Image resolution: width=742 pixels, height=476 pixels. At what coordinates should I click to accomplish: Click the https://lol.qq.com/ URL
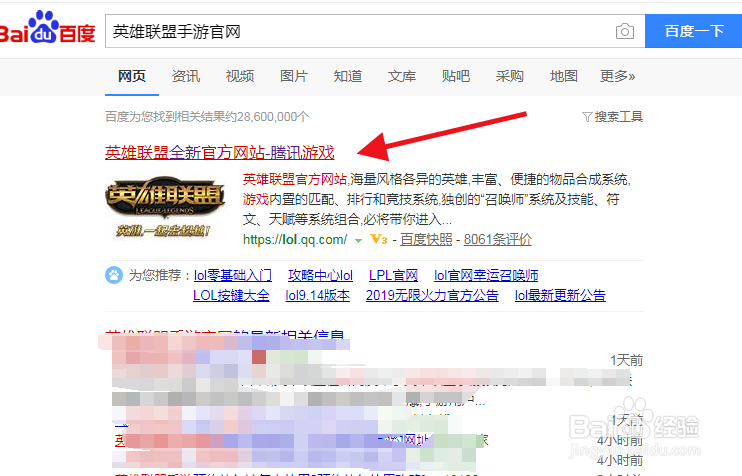coord(295,239)
